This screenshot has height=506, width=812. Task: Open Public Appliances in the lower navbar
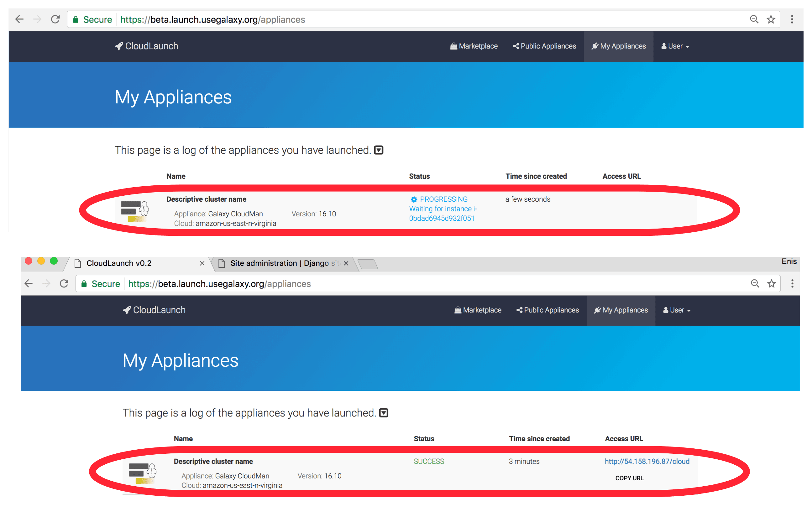(x=547, y=310)
